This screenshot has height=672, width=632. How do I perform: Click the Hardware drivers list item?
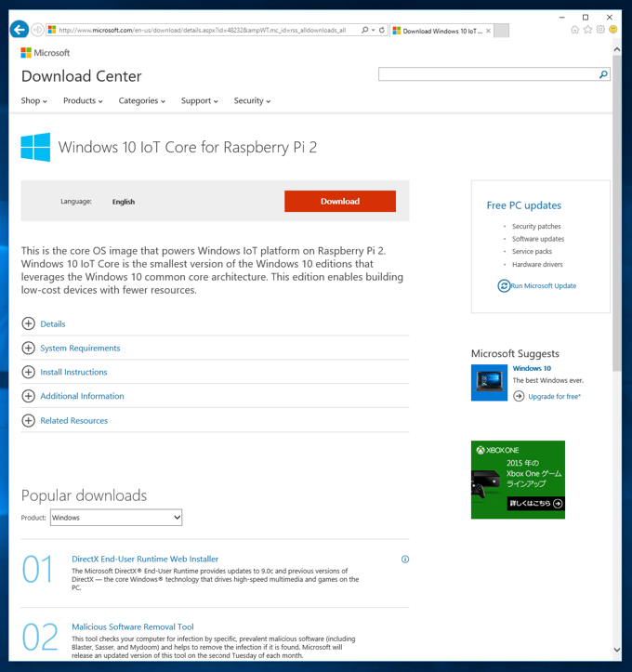(537, 264)
